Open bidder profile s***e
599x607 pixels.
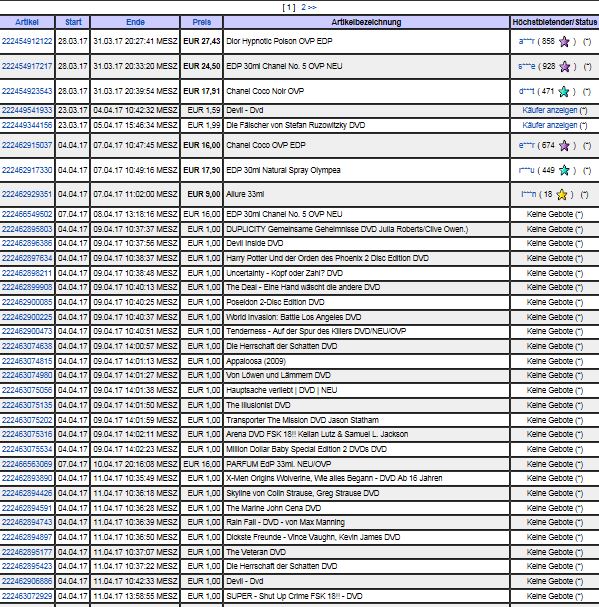point(527,66)
